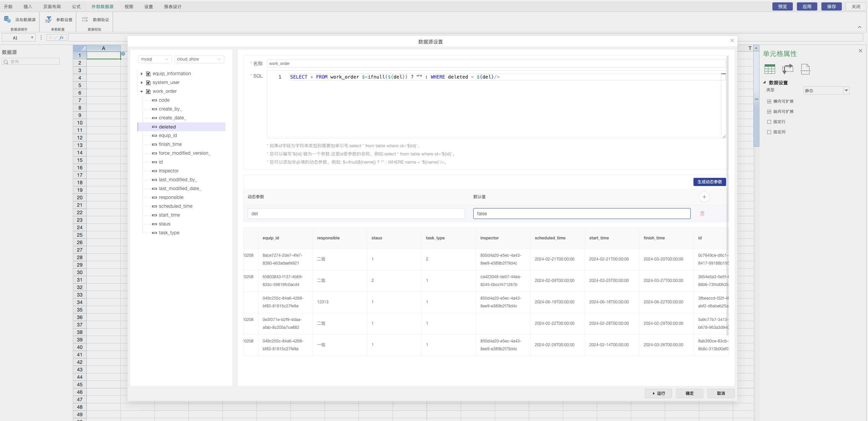Toggle horizontal expandable (横向可扩展) checkbox

pyautogui.click(x=769, y=101)
